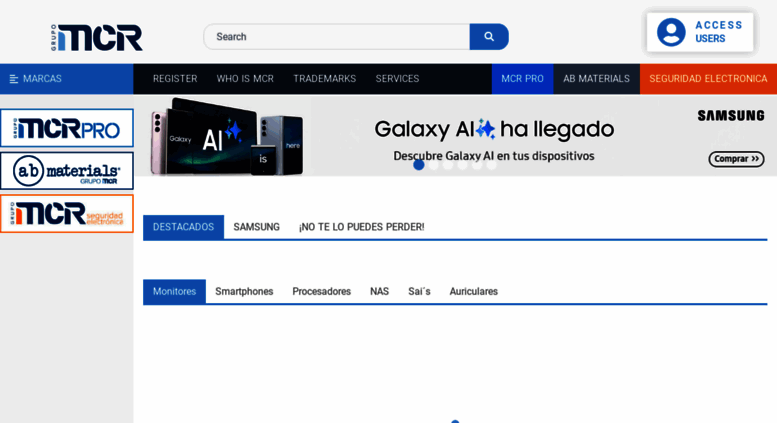
Task: Click the Comprar button on banner
Action: tap(736, 159)
